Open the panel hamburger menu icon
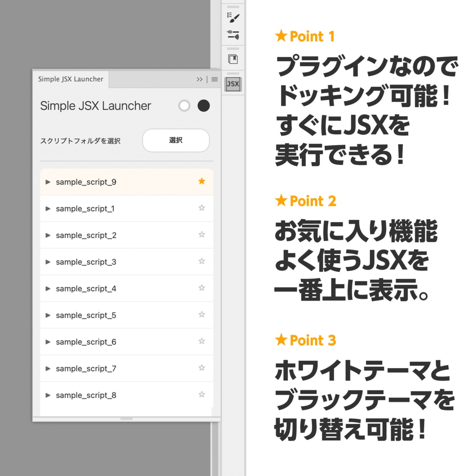 (214, 79)
